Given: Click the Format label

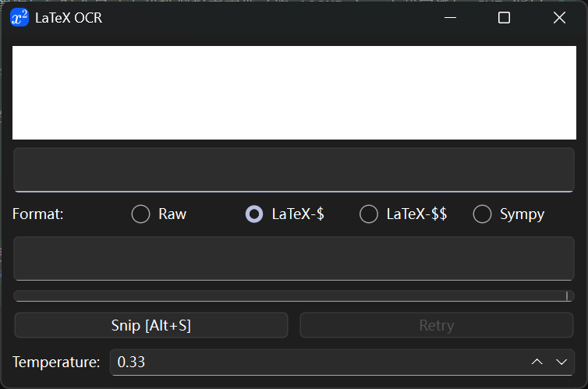Looking at the screenshot, I should click(38, 214).
